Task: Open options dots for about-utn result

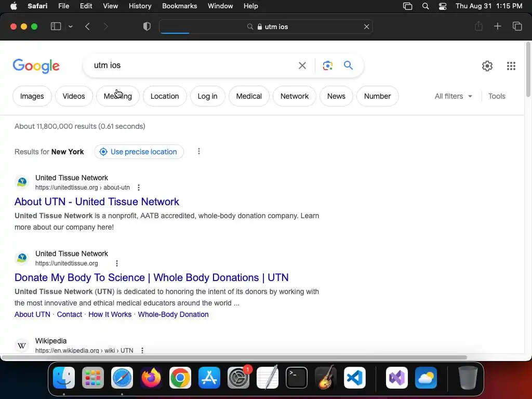Action: click(x=138, y=188)
